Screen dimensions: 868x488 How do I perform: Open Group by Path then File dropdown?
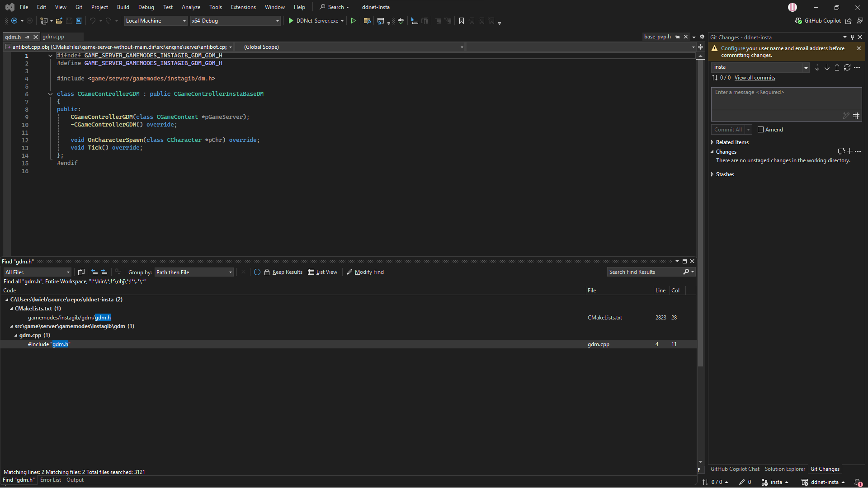pyautogui.click(x=194, y=272)
